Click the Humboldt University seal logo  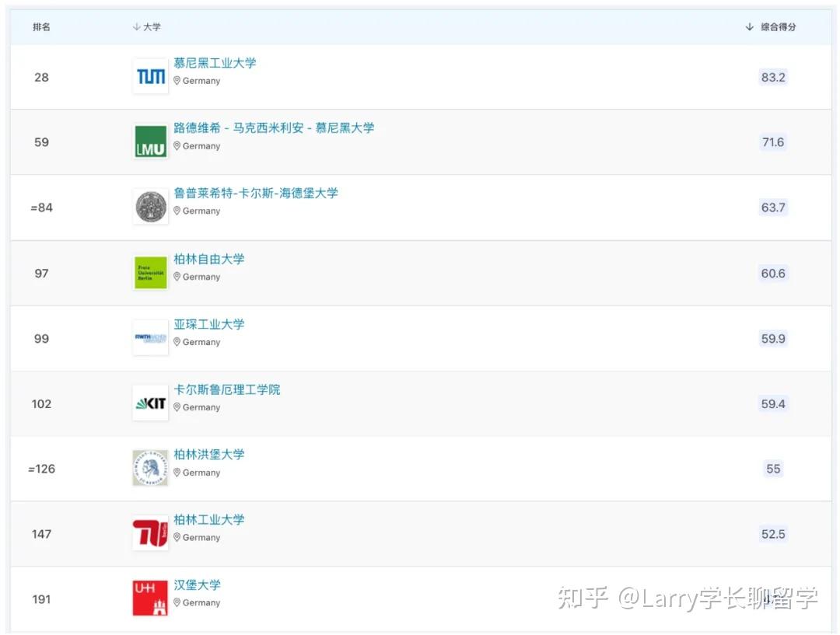coord(151,468)
